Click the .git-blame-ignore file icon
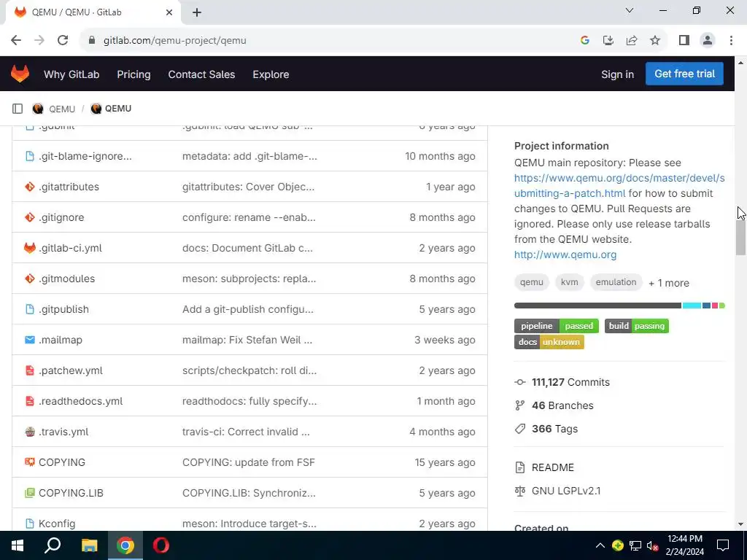 pyautogui.click(x=29, y=156)
